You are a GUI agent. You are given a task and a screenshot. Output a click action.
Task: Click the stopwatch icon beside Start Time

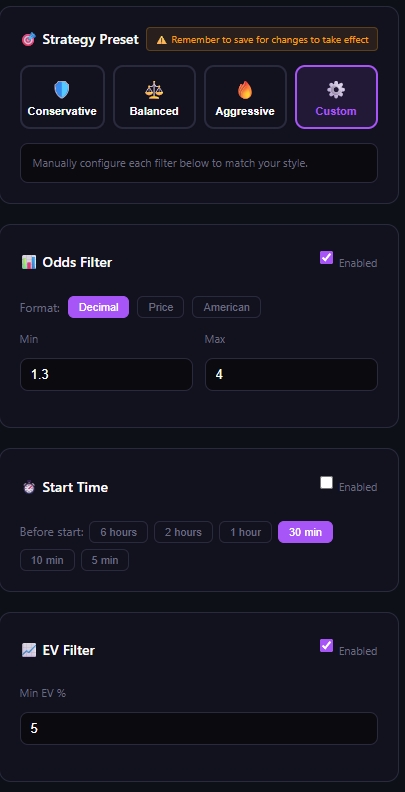click(x=29, y=487)
